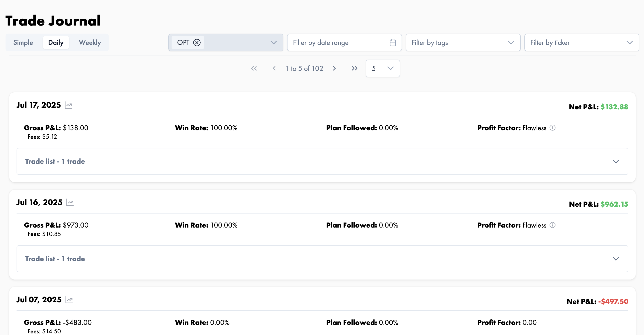The width and height of the screenshot is (644, 335).
Task: Expand the Jul 17 trade list
Action: pyautogui.click(x=322, y=162)
